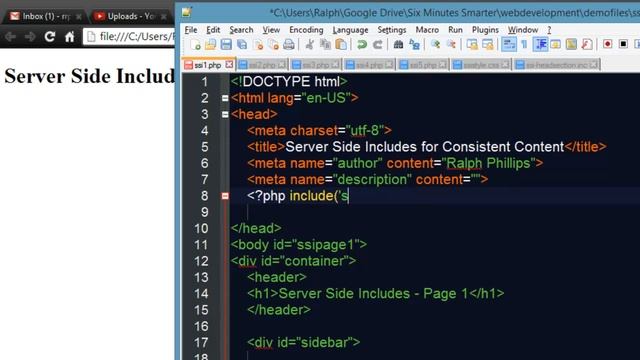640x360 pixels.
Task: Open the Settings menu
Action: tap(392, 30)
